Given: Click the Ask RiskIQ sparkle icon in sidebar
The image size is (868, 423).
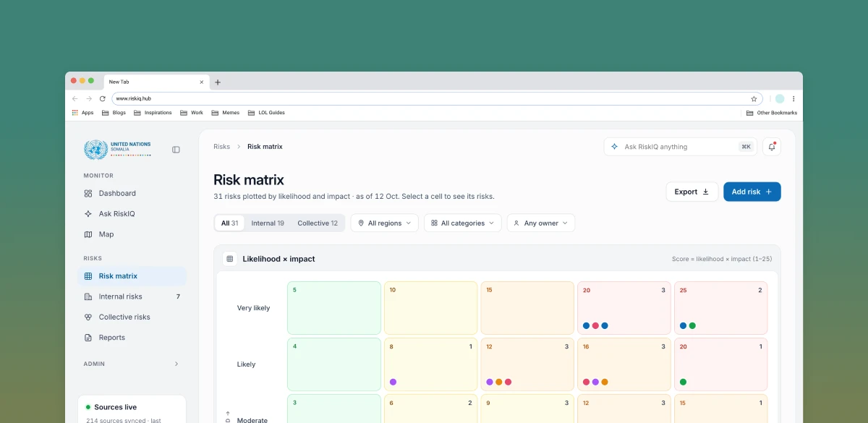Looking at the screenshot, I should click(88, 214).
